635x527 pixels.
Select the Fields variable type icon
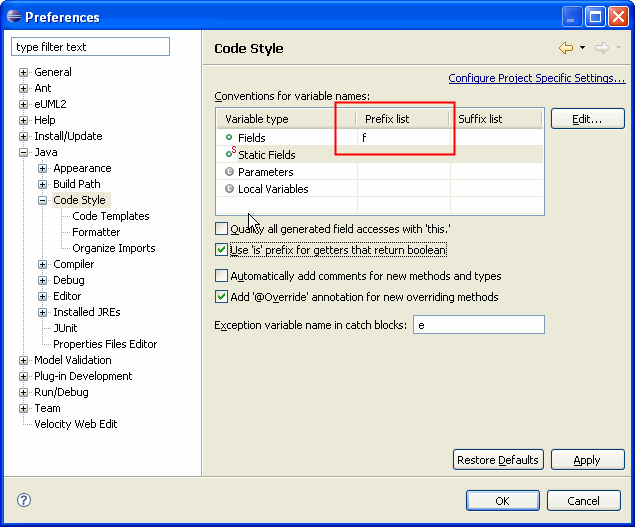pyautogui.click(x=229, y=137)
